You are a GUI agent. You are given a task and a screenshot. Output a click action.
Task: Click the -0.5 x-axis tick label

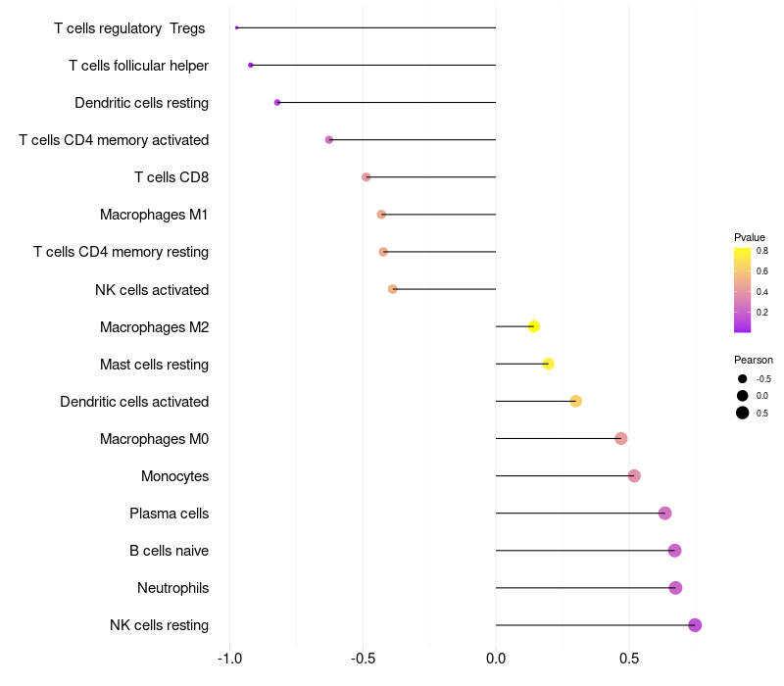363,659
